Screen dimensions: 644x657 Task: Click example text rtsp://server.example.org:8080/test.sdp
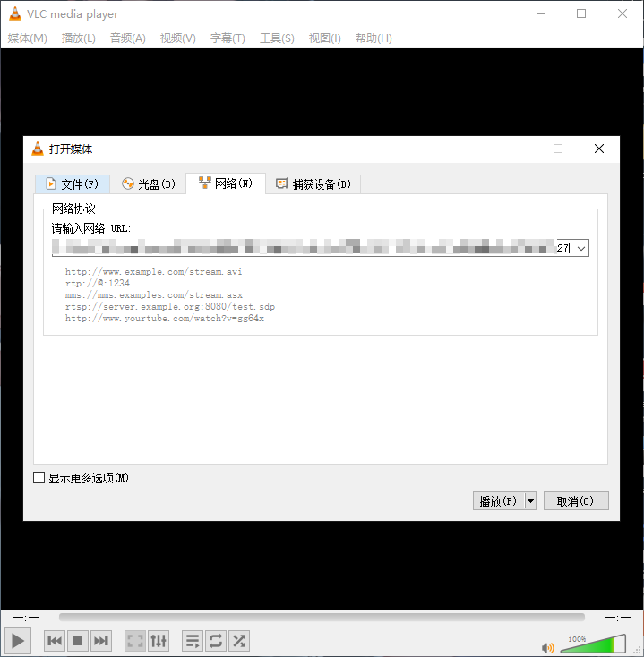(x=170, y=307)
